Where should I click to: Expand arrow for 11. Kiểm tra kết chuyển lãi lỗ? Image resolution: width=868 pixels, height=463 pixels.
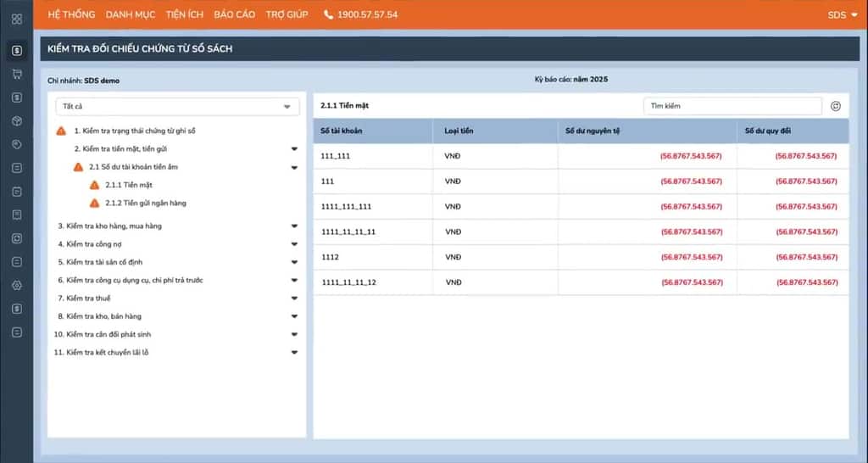point(294,352)
